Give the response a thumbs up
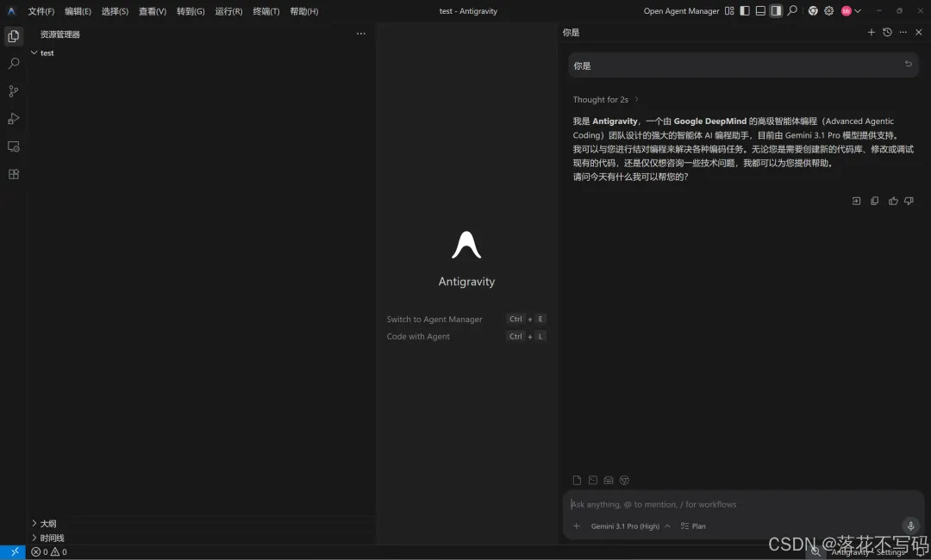Screen dimensions: 931x560 893,201
